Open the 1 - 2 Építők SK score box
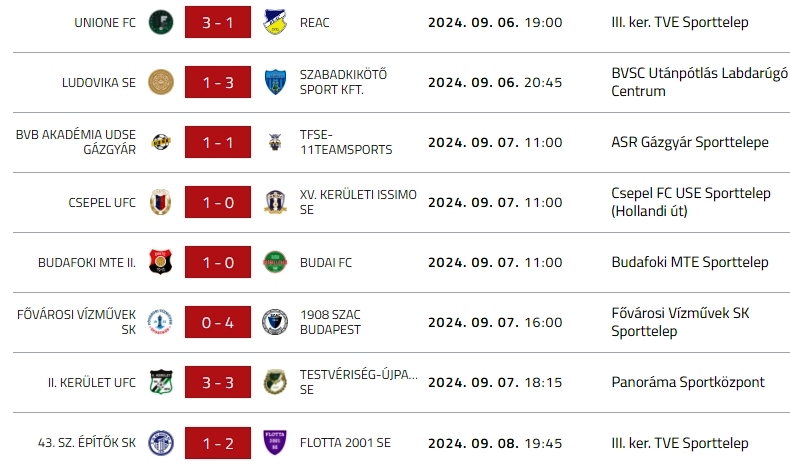The height and width of the screenshot is (466, 790). tap(217, 442)
